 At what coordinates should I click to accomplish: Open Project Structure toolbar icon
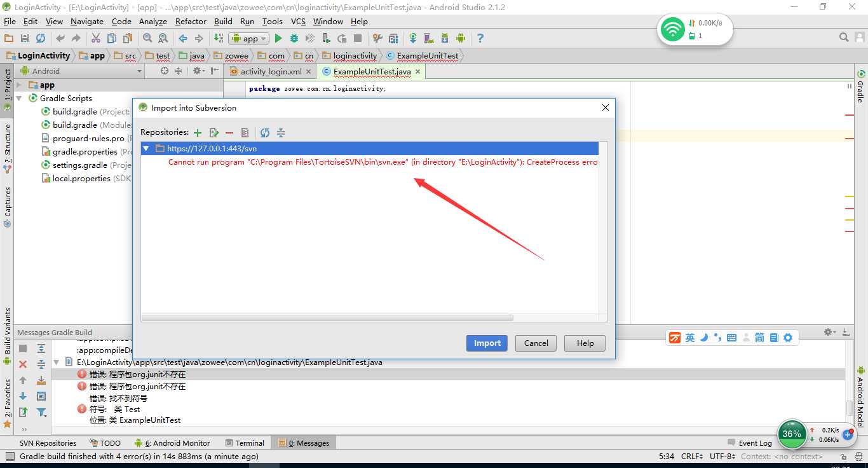[x=377, y=38]
